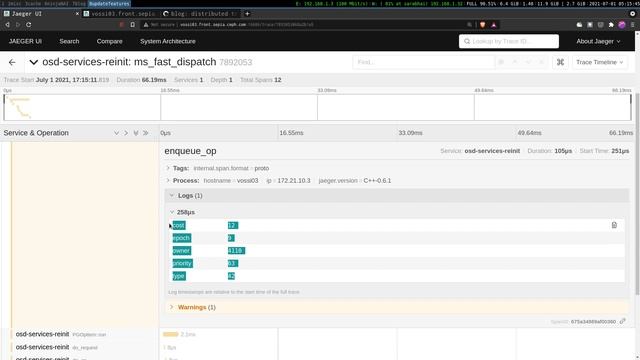The image size is (640, 360).
Task: Open System Architecture in navbar
Action: pos(168,41)
